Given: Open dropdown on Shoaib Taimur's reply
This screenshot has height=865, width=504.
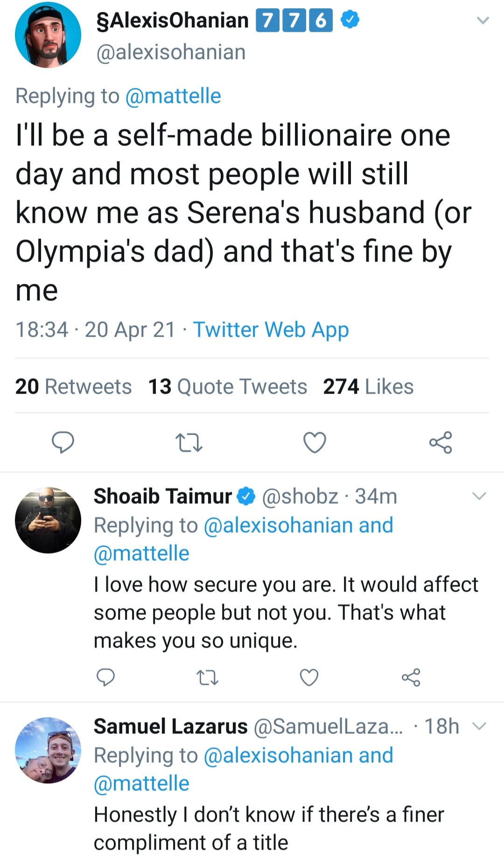Looking at the screenshot, I should tap(479, 496).
